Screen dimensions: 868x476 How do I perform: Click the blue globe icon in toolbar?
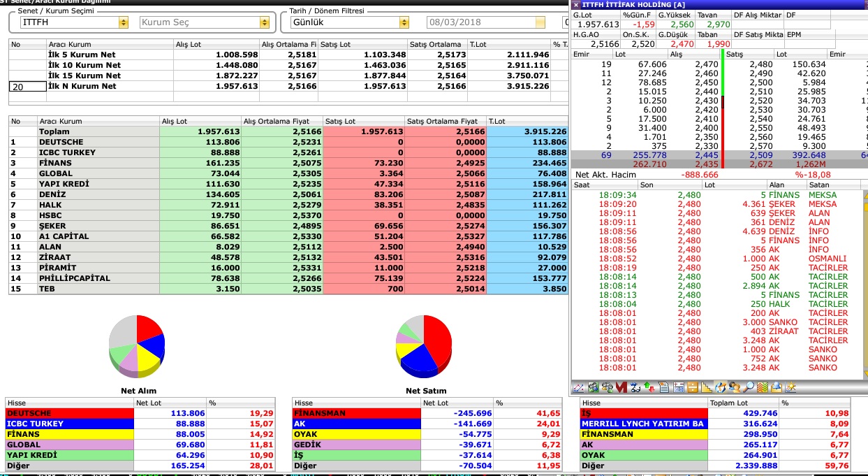tap(721, 387)
